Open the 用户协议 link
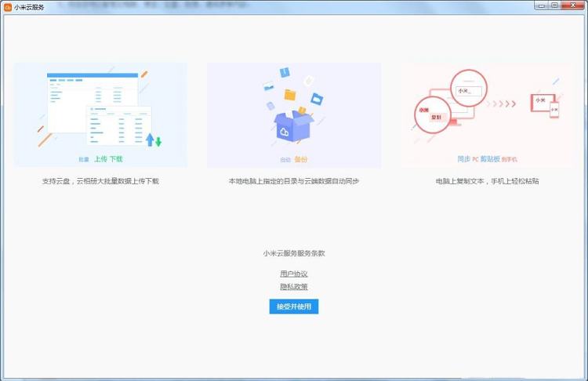The width and height of the screenshot is (588, 381). 294,274
